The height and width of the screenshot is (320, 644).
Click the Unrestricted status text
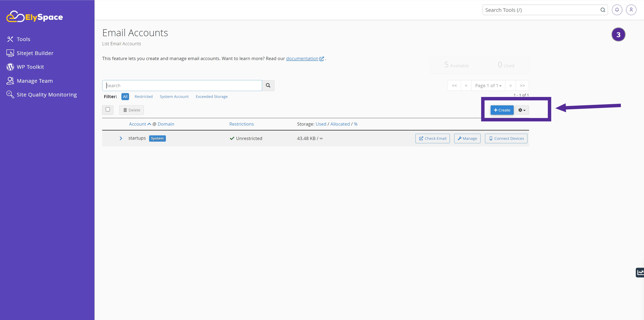tap(249, 138)
